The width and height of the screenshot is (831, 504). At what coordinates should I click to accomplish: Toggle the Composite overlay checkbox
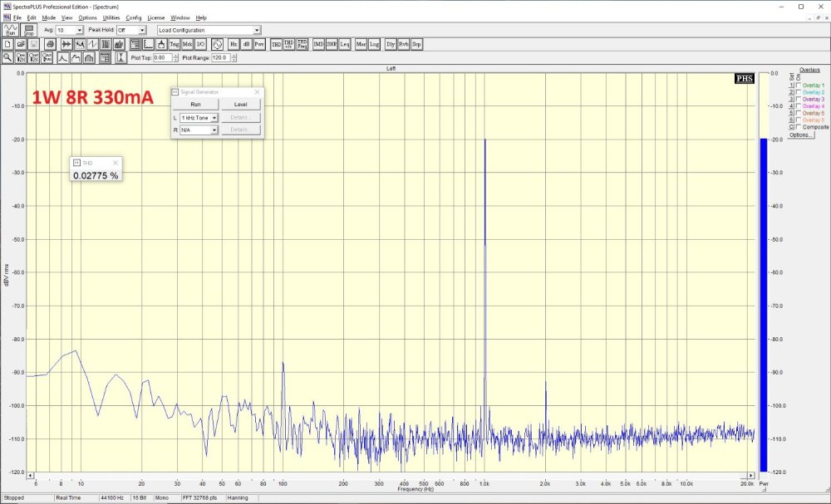tap(799, 127)
